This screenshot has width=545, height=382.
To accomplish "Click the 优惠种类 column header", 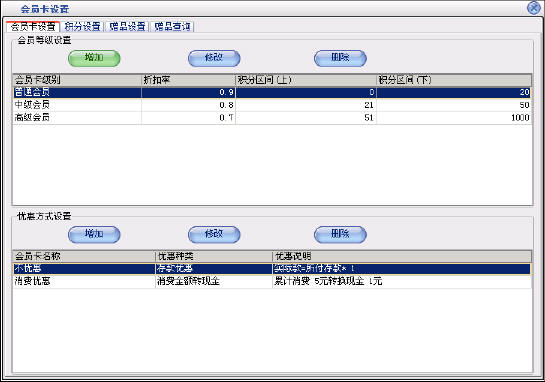I will click(x=213, y=257).
